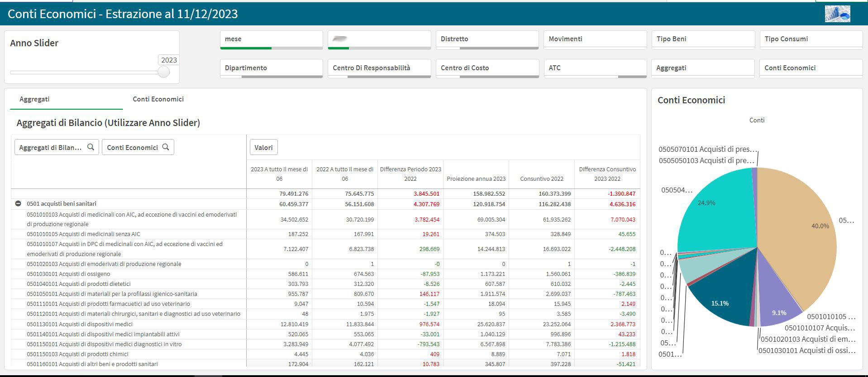
Task: Click Conti Economici chart title
Action: (x=691, y=100)
